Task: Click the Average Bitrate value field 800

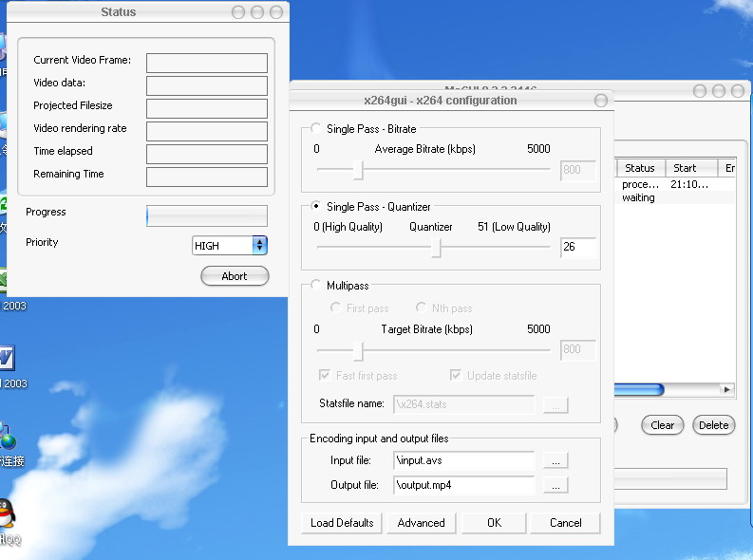Action: pyautogui.click(x=578, y=170)
